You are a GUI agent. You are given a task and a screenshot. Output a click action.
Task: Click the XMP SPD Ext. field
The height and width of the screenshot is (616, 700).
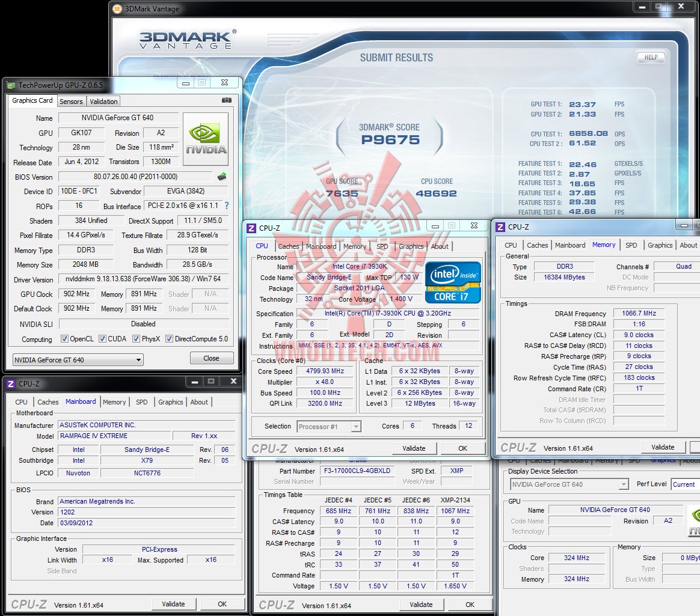(x=456, y=471)
